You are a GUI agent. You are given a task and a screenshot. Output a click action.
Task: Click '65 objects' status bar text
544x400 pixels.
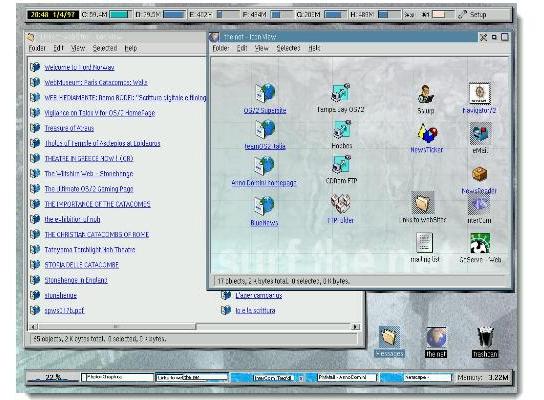click(x=100, y=339)
